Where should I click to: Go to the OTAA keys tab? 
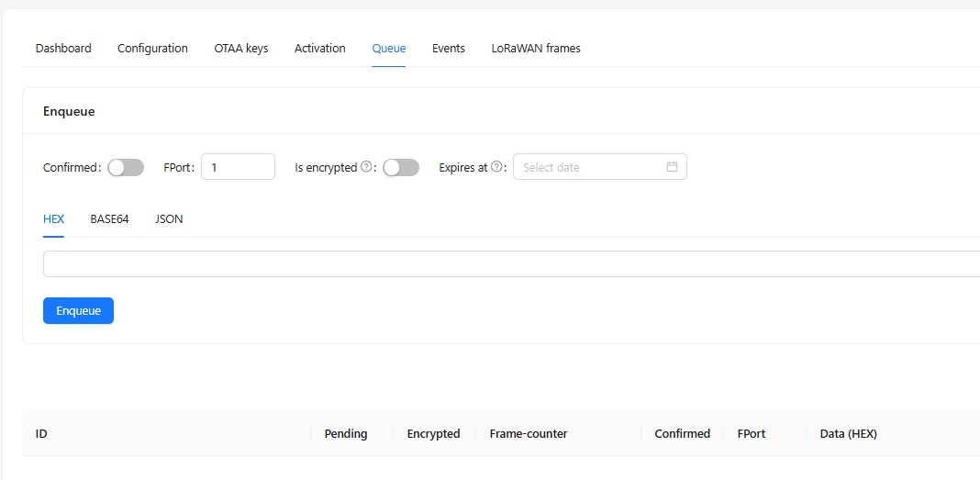pos(241,49)
